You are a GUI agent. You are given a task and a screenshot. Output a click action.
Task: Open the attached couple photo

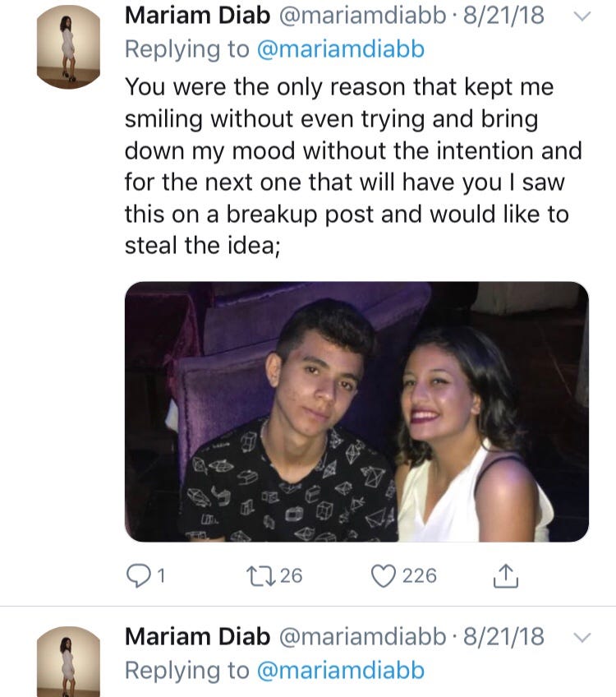point(356,411)
